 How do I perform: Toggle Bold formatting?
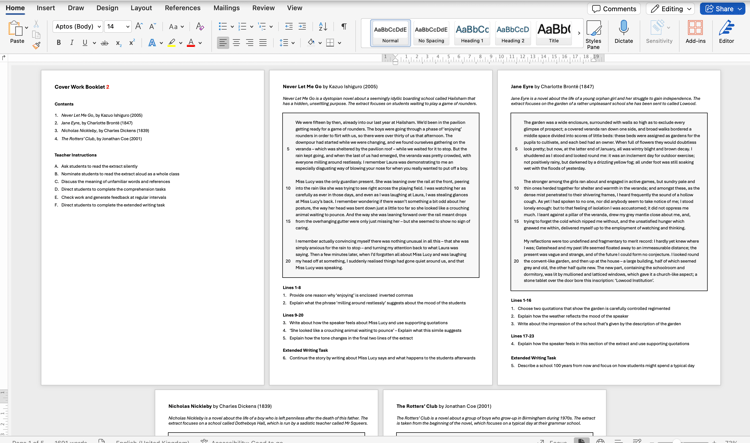(x=59, y=43)
